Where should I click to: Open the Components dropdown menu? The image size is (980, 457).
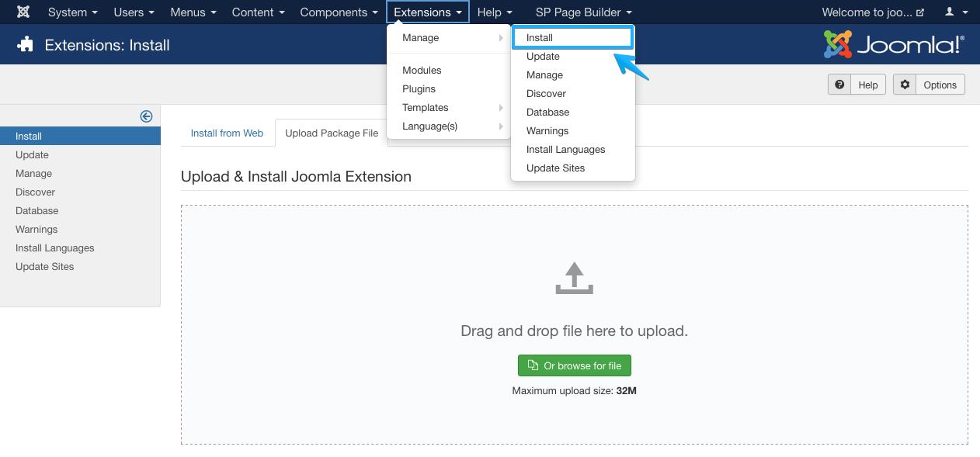tap(339, 12)
